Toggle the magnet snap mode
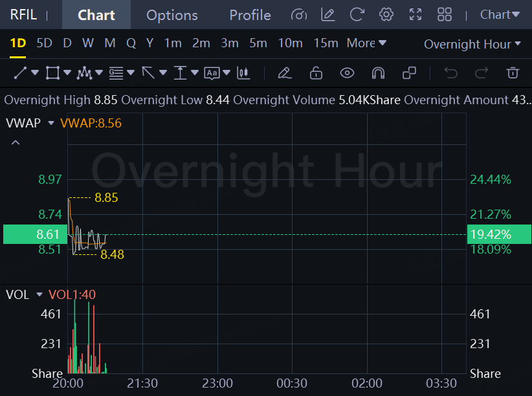This screenshot has height=396, width=532. pos(378,72)
